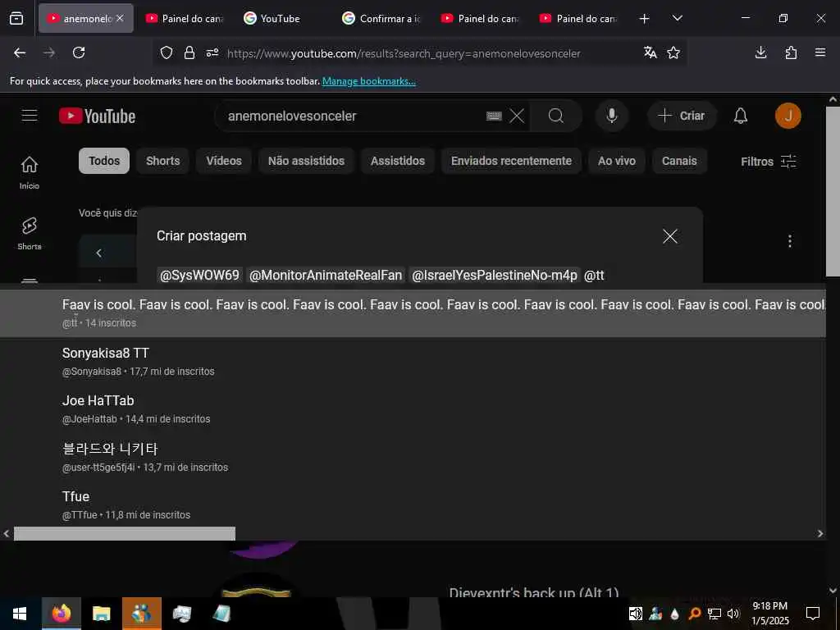Switch to the Confirmar tab
The image size is (840, 630).
point(380,18)
